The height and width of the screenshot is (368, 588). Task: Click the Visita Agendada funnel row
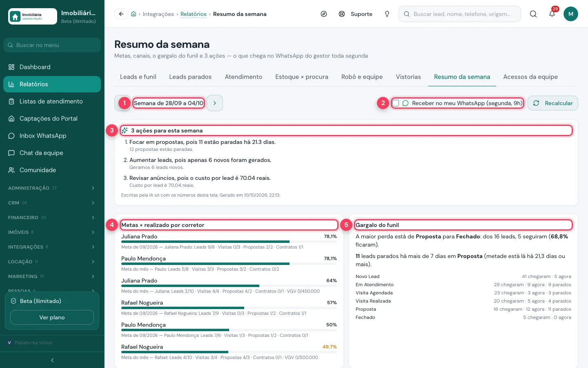[x=463, y=293]
